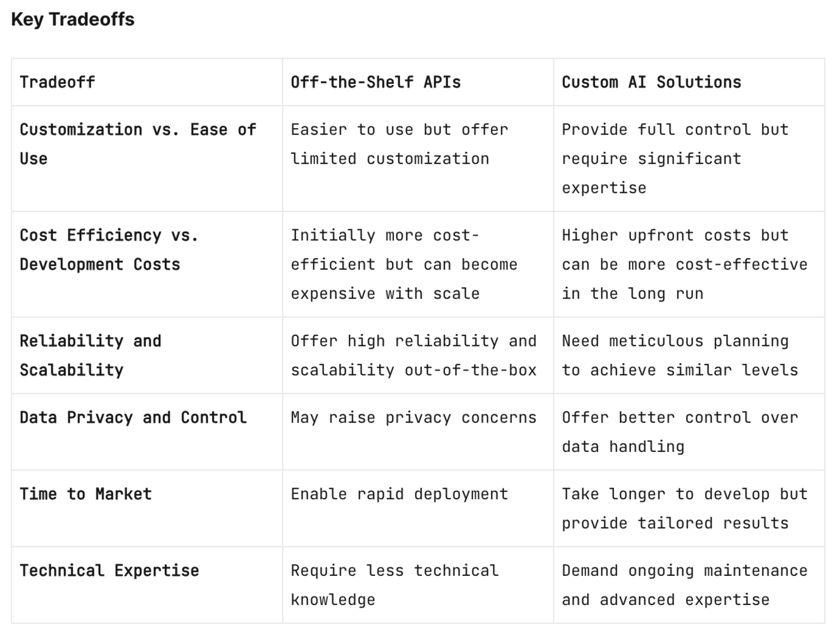Screen dimensions: 840x643
Task: Click the Off-the-Shelf APIs column header
Action: coord(418,82)
